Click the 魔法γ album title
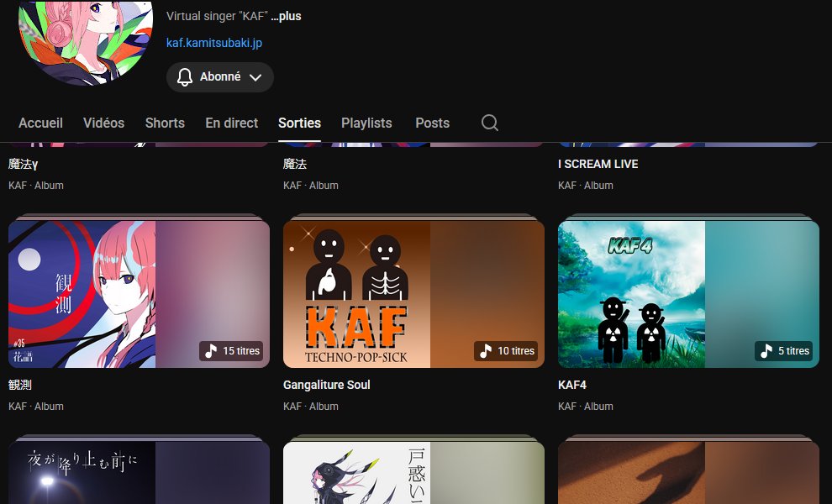832x504 pixels. click(x=24, y=165)
